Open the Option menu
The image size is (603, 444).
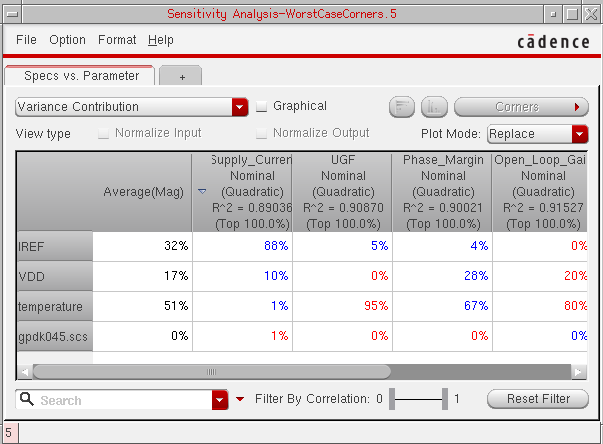(x=67, y=40)
